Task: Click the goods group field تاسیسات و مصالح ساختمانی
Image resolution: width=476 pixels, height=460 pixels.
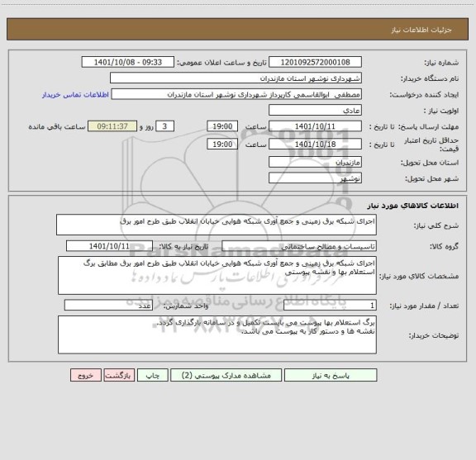Action: tap(299, 246)
